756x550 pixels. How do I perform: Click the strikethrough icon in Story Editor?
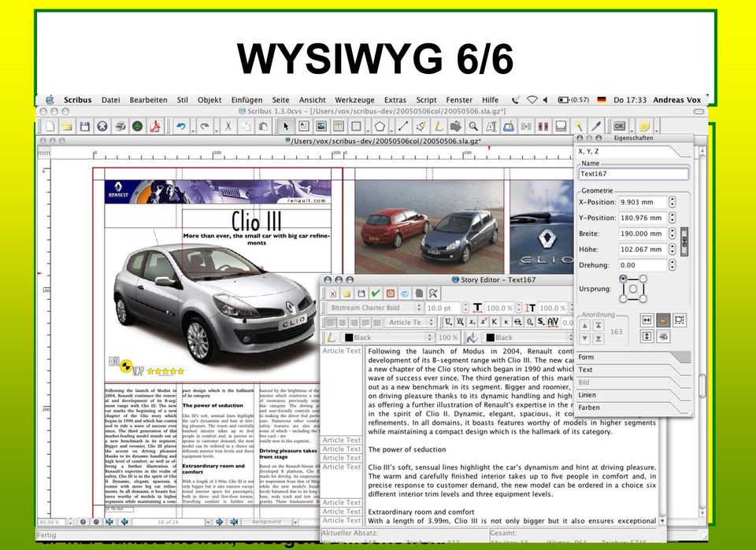(518, 322)
